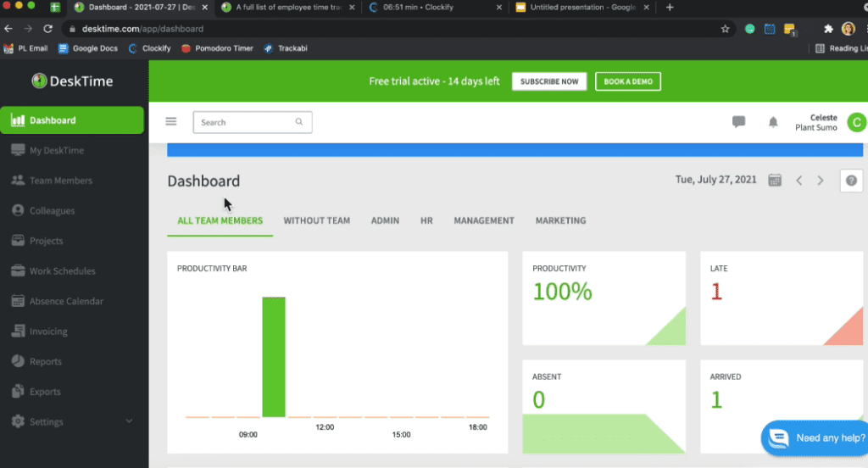The image size is (868, 468).
Task: Open Reports in the sidebar
Action: 46,361
